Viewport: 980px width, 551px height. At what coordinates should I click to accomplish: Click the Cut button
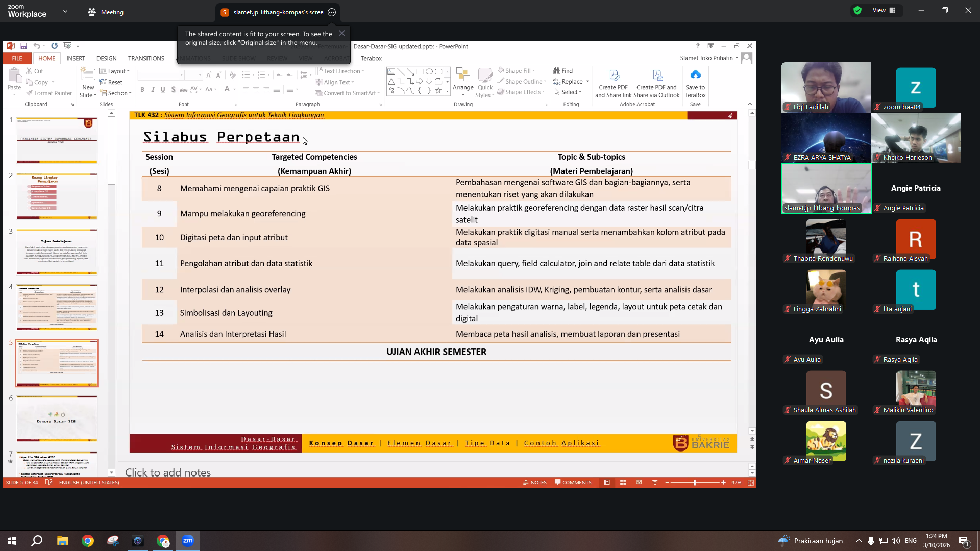(34, 71)
